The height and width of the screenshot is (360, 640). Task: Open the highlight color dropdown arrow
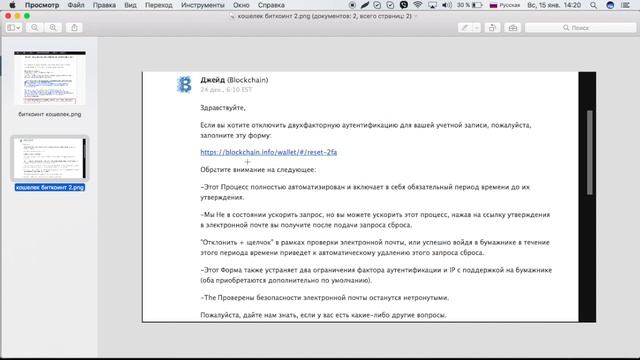(x=476, y=28)
